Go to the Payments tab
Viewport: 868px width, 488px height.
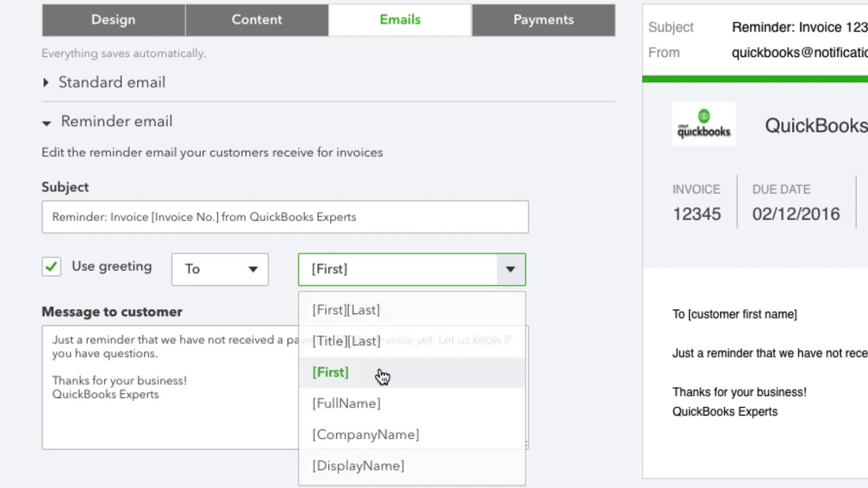pyautogui.click(x=543, y=20)
